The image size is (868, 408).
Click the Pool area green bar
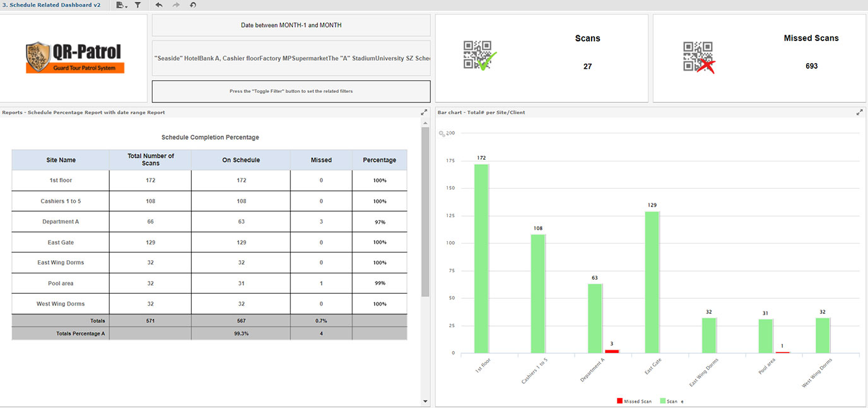coord(765,336)
